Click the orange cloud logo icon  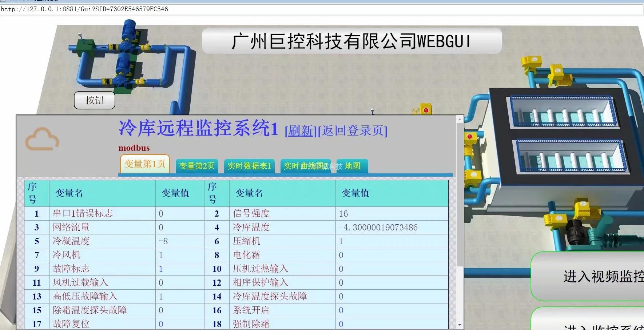(42, 139)
